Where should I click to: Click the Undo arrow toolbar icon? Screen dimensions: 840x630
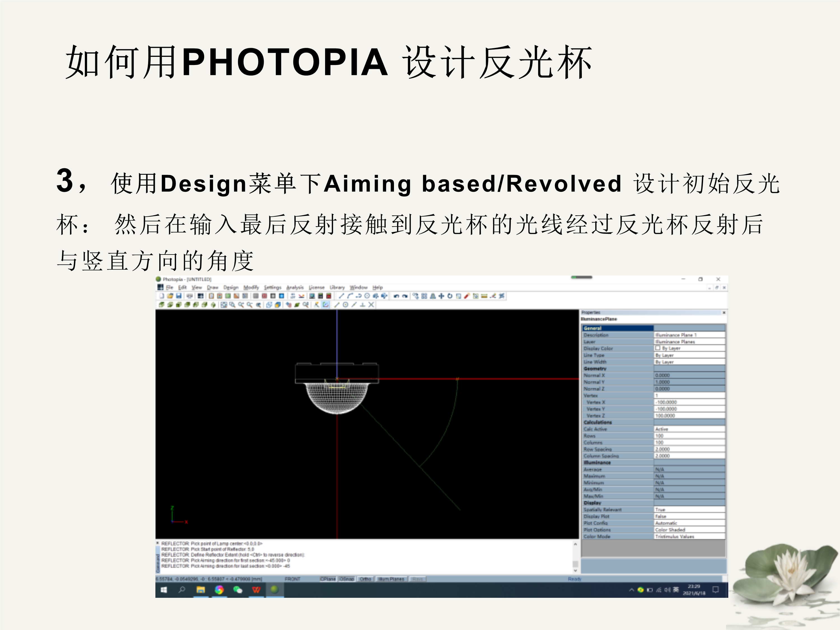(396, 296)
